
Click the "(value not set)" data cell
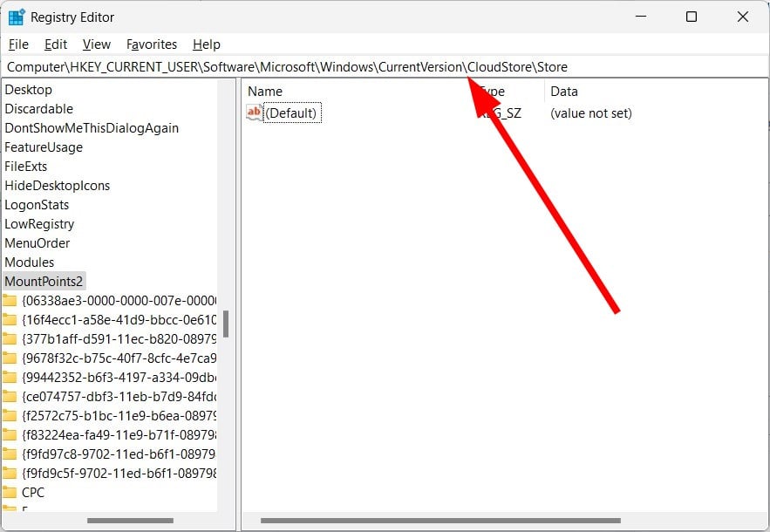click(x=591, y=113)
